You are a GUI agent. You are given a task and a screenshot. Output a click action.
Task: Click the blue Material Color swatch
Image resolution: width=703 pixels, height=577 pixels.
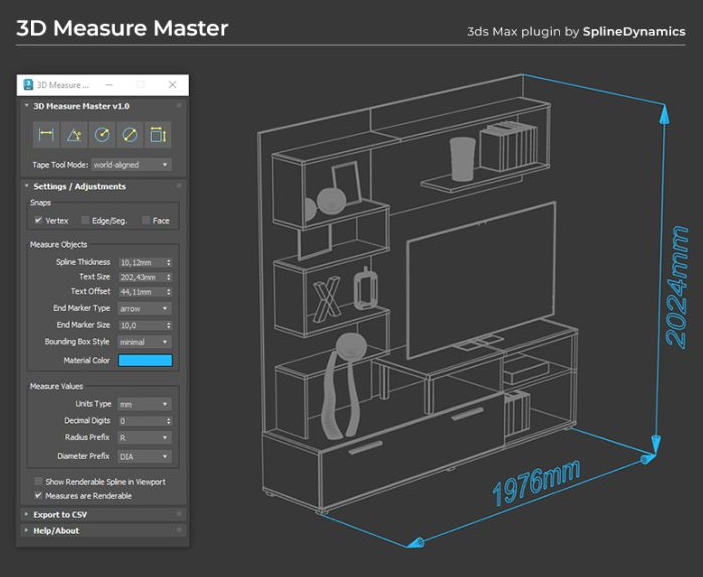(145, 361)
